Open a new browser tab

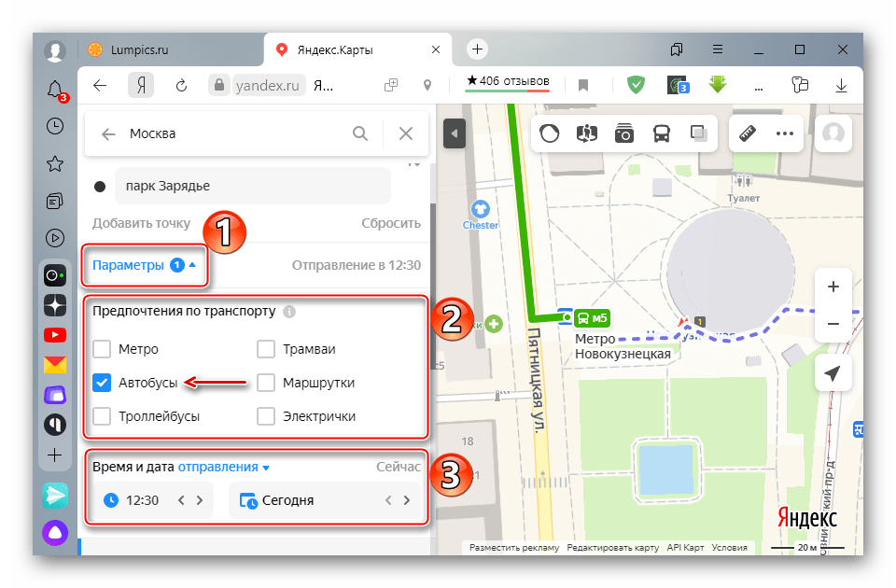(477, 49)
